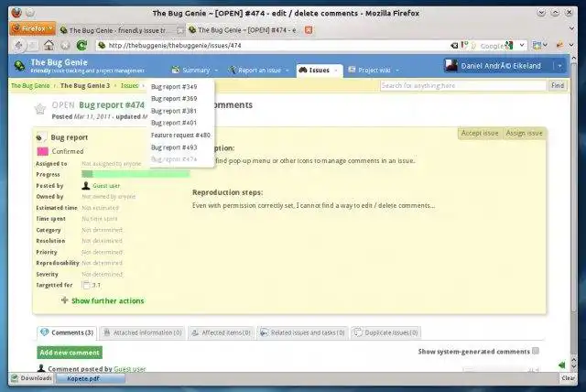Open the orange Firefox menu button
The width and height of the screenshot is (586, 392).
(33, 28)
